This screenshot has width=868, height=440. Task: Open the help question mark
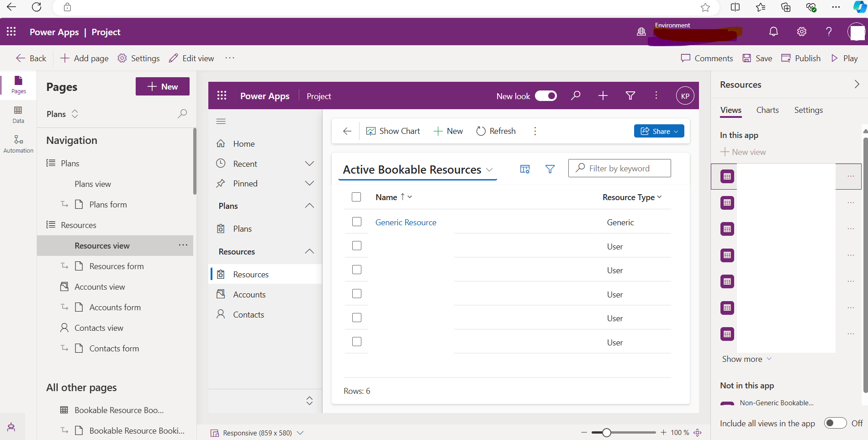(x=829, y=32)
